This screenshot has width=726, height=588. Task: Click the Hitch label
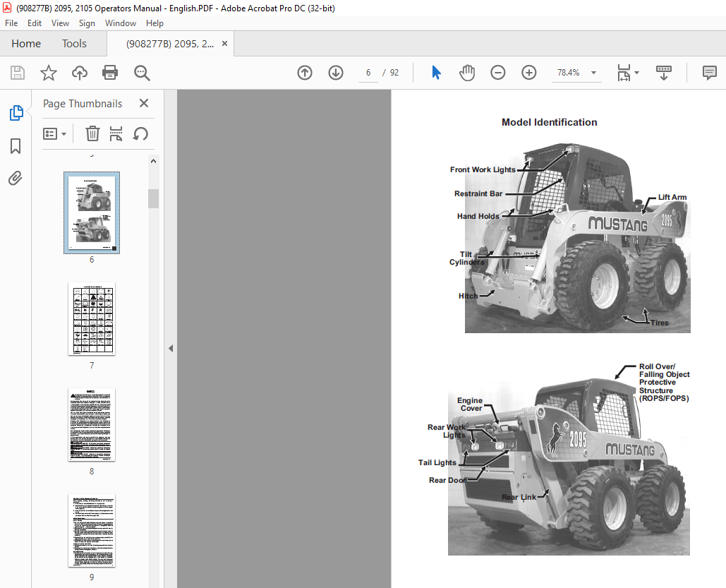tap(468, 296)
